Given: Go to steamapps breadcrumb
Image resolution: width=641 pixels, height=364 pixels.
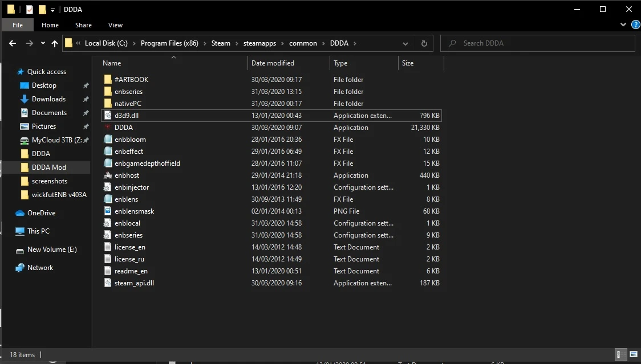Looking at the screenshot, I should coord(259,43).
